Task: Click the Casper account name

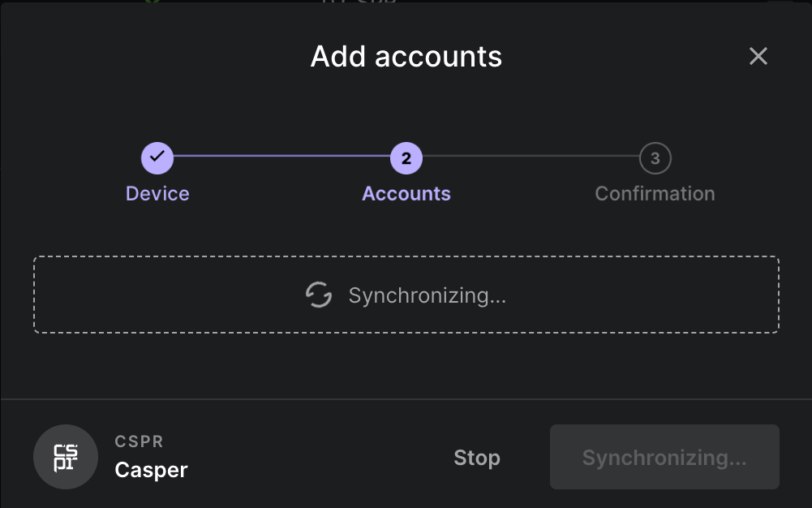Action: click(x=150, y=469)
